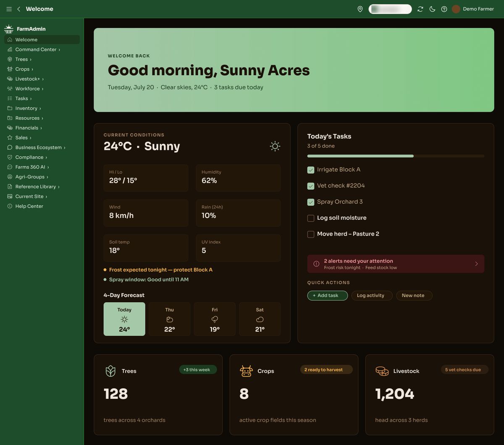Open the Financials menu item
Image resolution: width=504 pixels, height=445 pixels.
pyautogui.click(x=42, y=128)
